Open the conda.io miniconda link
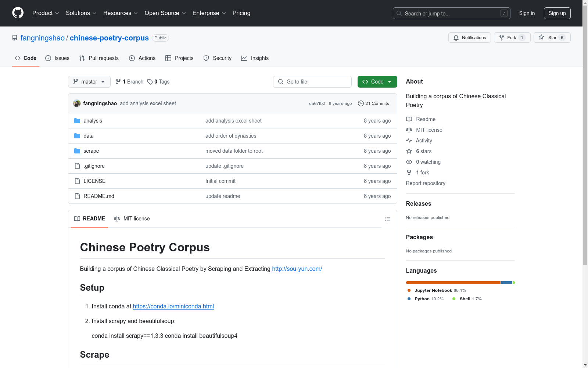Image resolution: width=588 pixels, height=368 pixels. [x=173, y=306]
